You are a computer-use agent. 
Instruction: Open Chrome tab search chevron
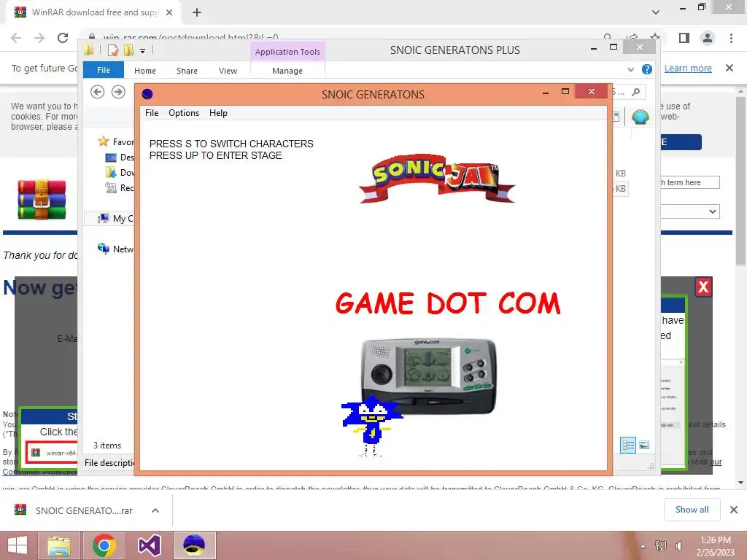[656, 12]
